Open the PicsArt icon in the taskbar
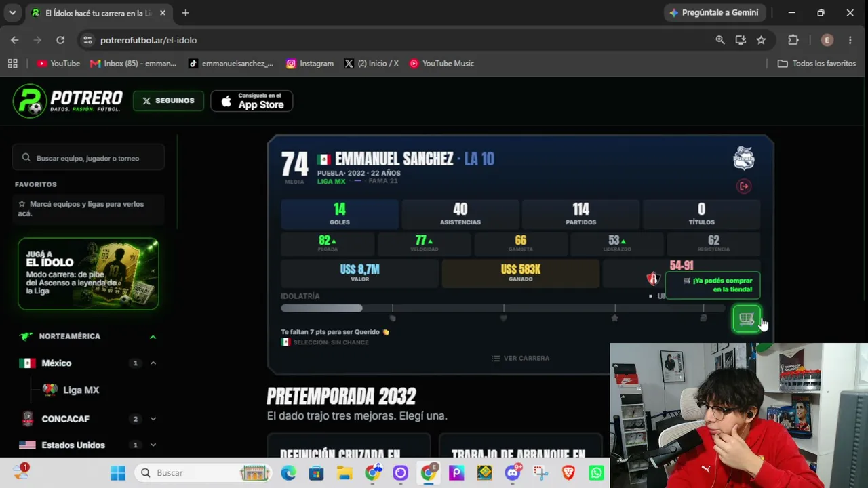The image size is (868, 488). (x=456, y=472)
